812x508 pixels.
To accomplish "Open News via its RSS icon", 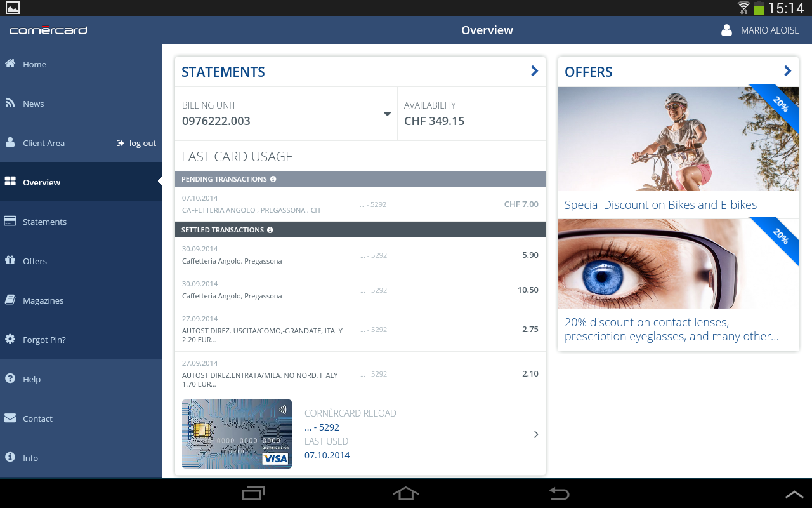I will click(x=9, y=103).
